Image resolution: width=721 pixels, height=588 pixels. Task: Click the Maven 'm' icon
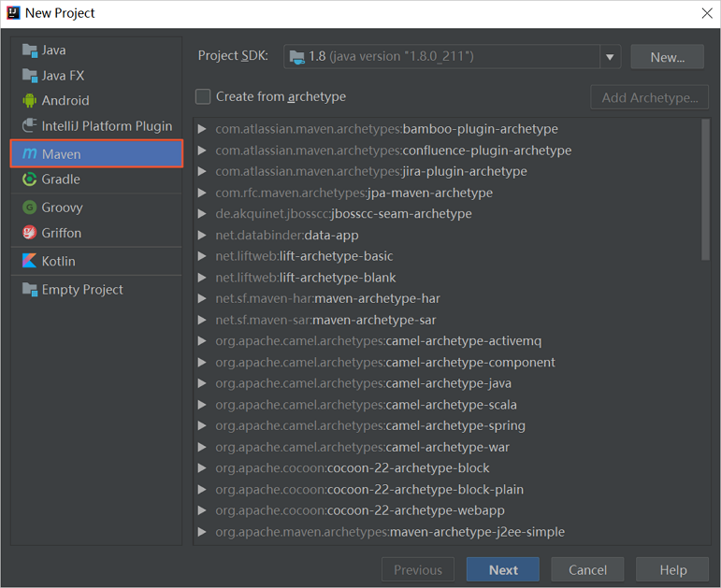click(29, 153)
